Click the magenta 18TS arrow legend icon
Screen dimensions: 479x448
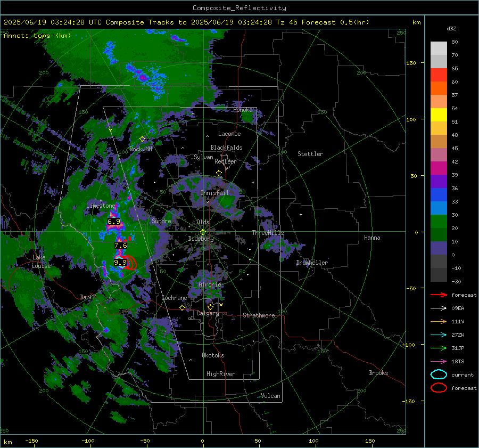439,362
